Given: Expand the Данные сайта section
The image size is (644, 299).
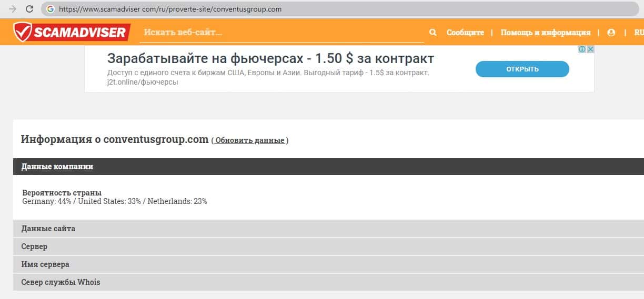Looking at the screenshot, I should [x=328, y=229].
